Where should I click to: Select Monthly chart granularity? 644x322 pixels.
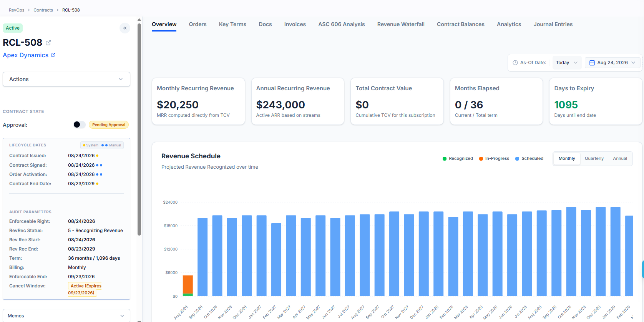pos(567,159)
